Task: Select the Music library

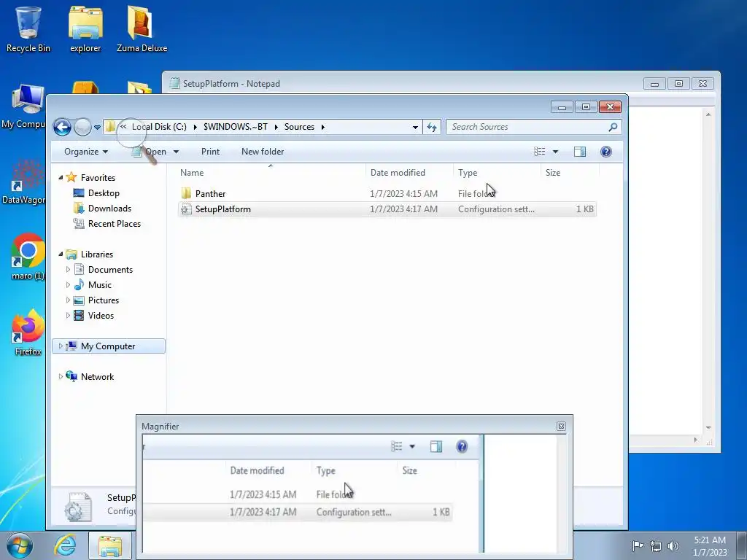Action: pos(99,285)
